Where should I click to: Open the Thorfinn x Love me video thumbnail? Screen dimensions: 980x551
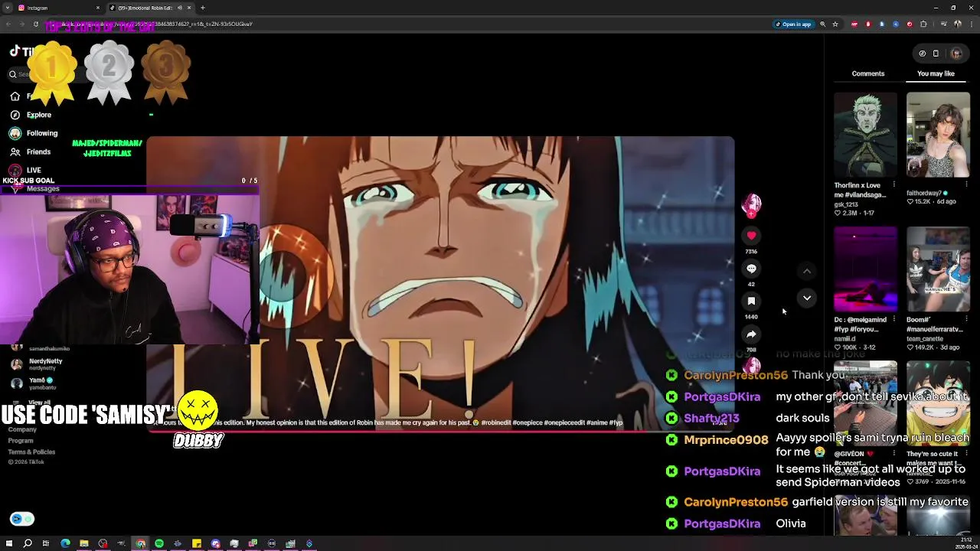click(866, 135)
